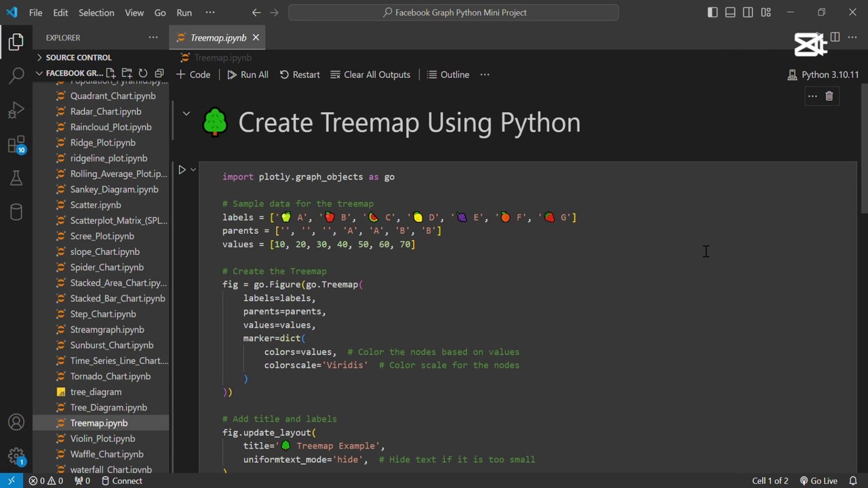Collapse all folders in explorer

(159, 73)
